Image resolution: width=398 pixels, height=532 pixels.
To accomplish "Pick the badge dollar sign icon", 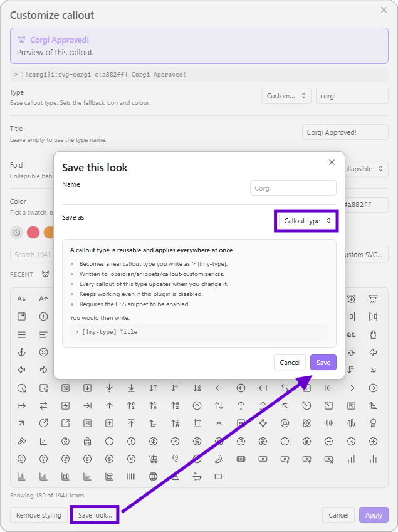I will [197, 441].
